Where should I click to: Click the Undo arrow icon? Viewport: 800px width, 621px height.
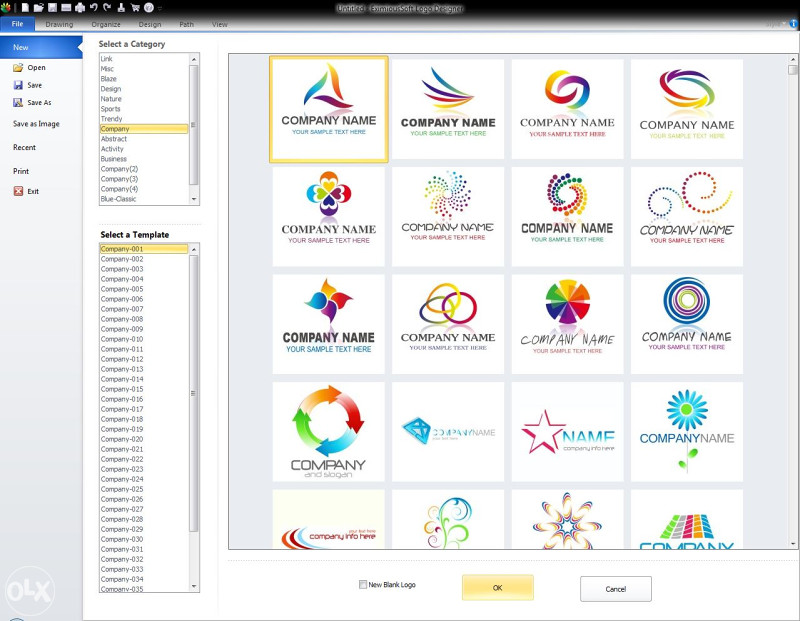93,8
